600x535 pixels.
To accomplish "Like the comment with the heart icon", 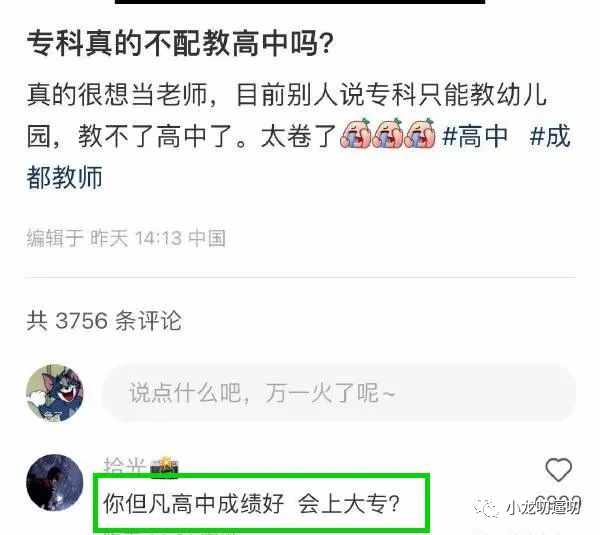I will (558, 470).
